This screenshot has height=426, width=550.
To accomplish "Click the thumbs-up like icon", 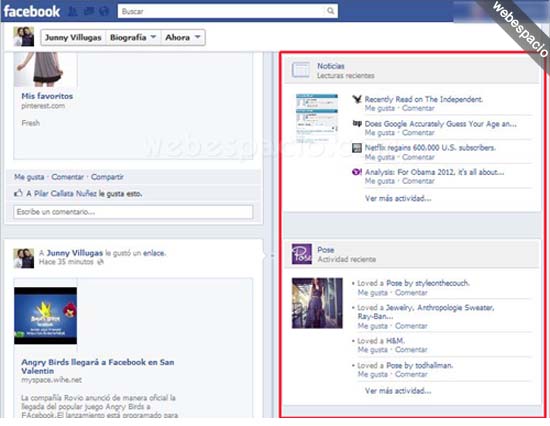I will tap(18, 193).
